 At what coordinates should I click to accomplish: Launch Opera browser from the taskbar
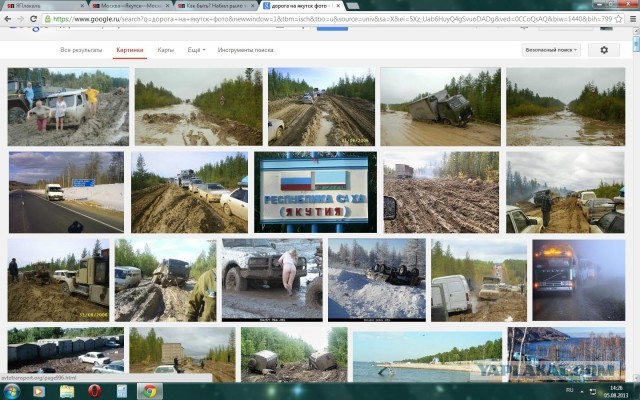[x=95, y=391]
